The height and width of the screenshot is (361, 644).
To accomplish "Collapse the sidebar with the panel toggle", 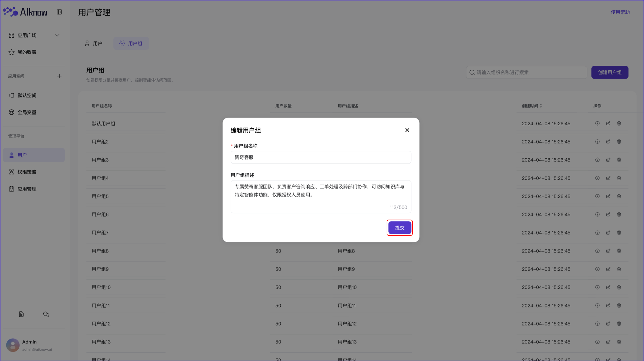I will (x=59, y=12).
